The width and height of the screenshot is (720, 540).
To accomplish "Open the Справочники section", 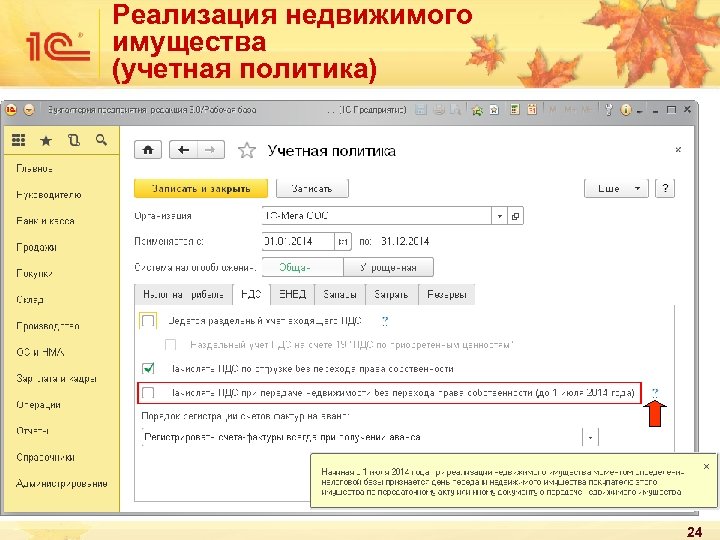I will click(45, 457).
